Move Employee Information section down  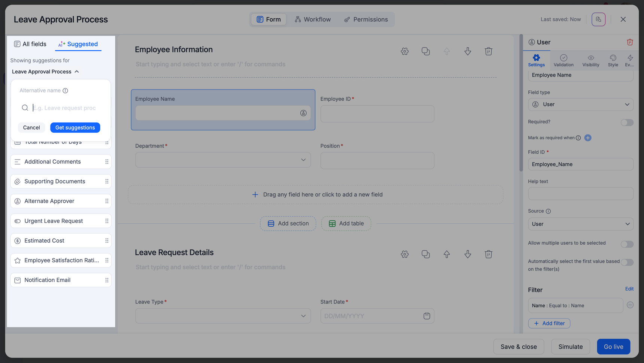click(x=468, y=51)
